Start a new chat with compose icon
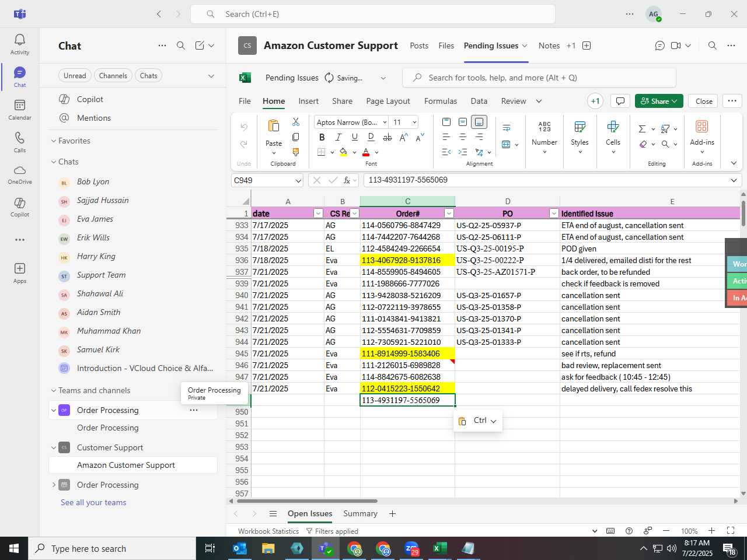This screenshot has height=560, width=747. (200, 45)
